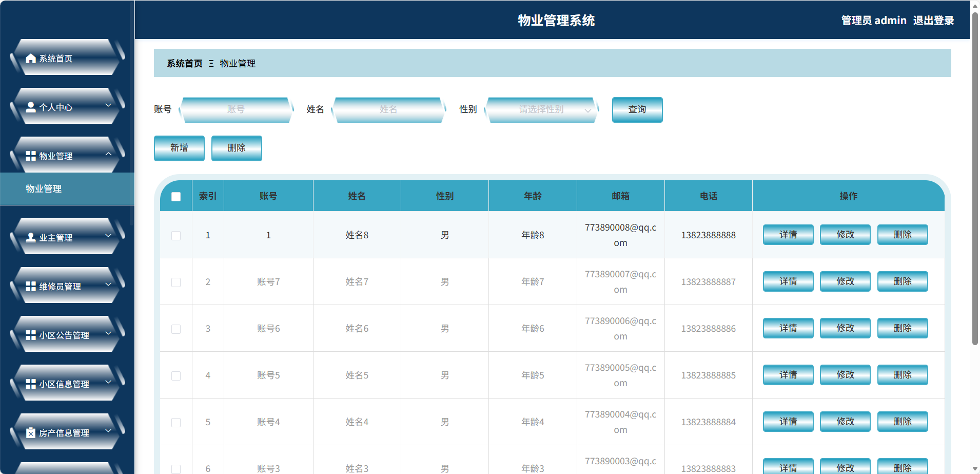Click the clipboard icon beside 房产信息管理

pos(31,432)
